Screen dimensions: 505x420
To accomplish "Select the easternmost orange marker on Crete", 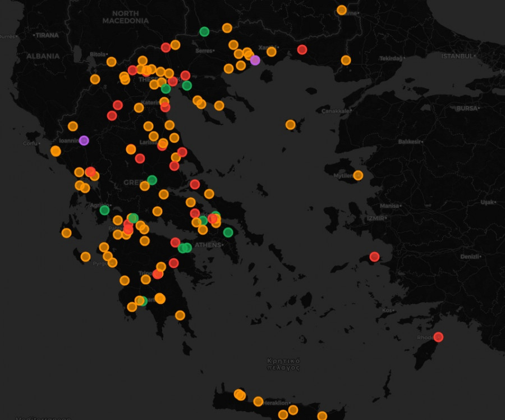I will (322, 416).
